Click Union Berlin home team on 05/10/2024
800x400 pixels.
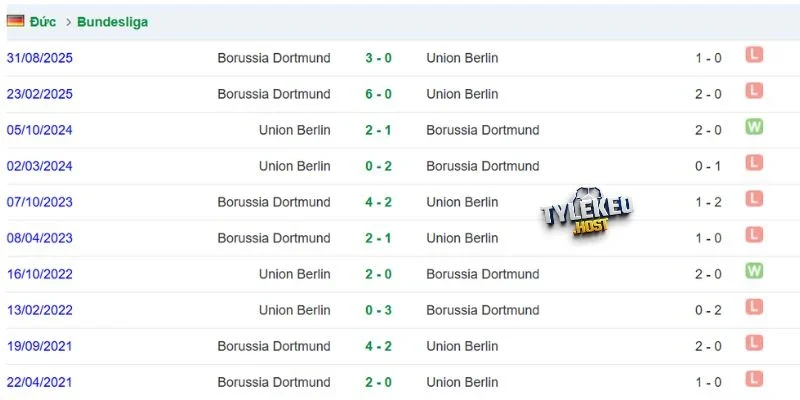tap(294, 130)
